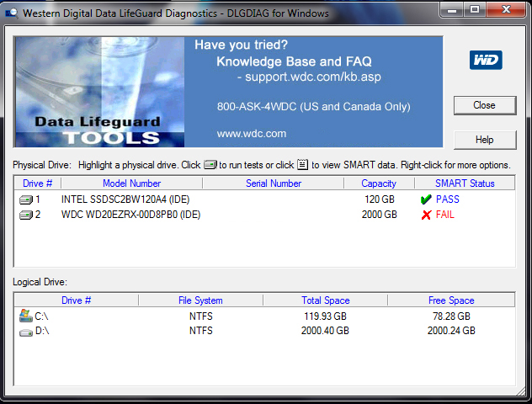Select WDC WD20EZRX-00D8PB0 (IDE) drive
532x404 pixels.
130,215
